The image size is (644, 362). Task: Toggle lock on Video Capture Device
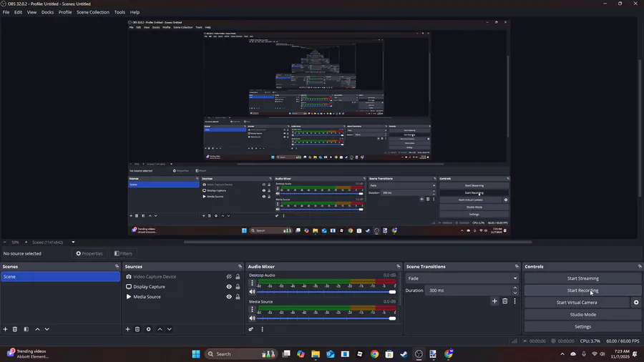pos(238,277)
